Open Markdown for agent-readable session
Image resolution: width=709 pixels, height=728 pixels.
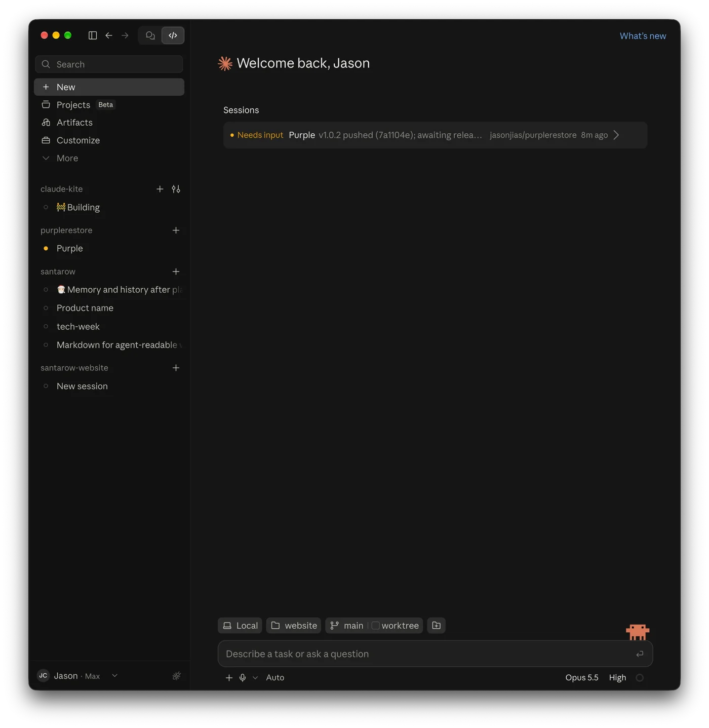pyautogui.click(x=109, y=345)
